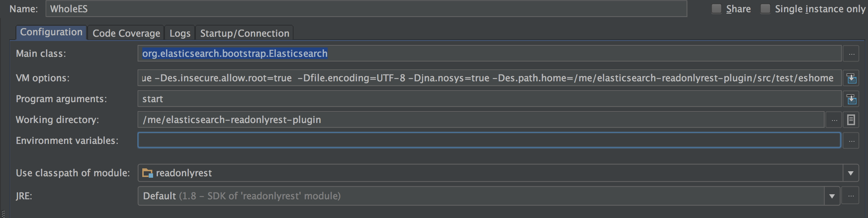868x218 pixels.
Task: Open the Environment variables editor ellipsis icon
Action: (x=851, y=140)
